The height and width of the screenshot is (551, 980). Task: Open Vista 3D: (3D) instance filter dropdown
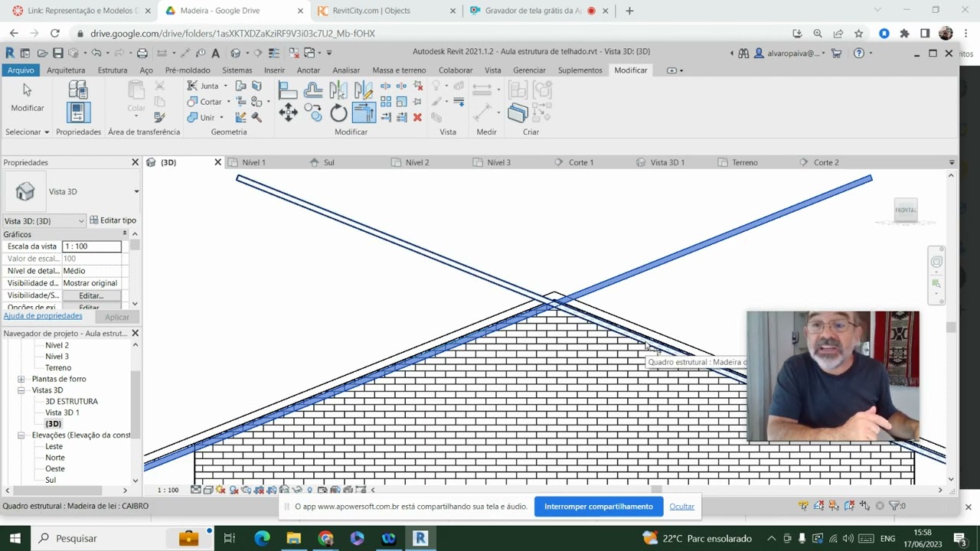pos(80,221)
